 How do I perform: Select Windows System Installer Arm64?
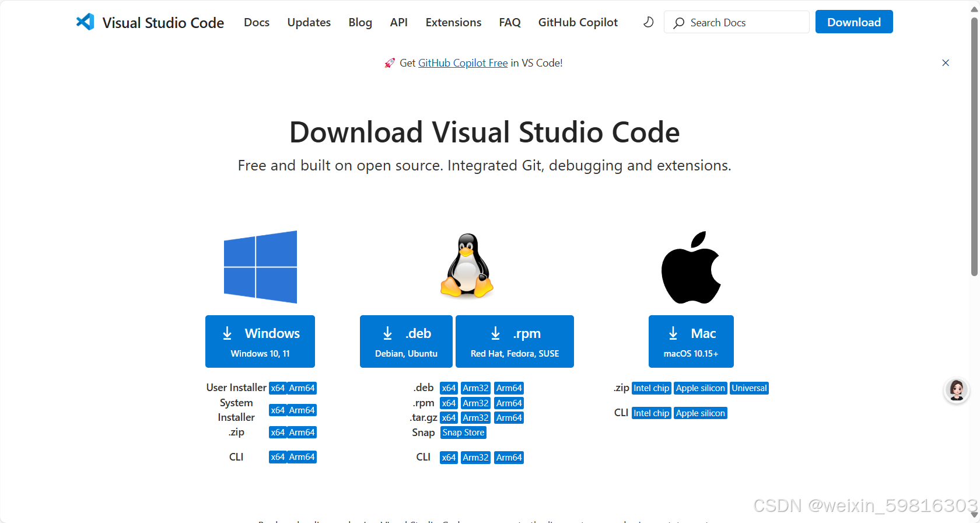(302, 410)
